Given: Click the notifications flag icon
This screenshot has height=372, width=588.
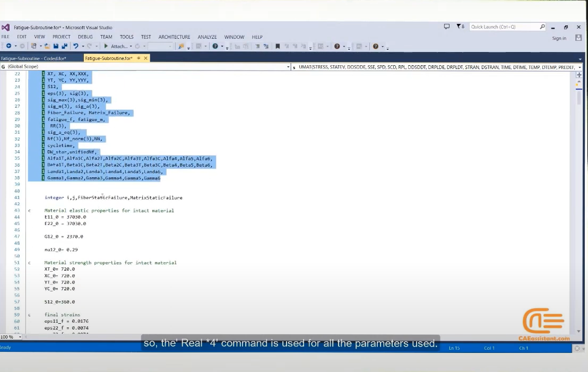Looking at the screenshot, I should coord(460,27).
